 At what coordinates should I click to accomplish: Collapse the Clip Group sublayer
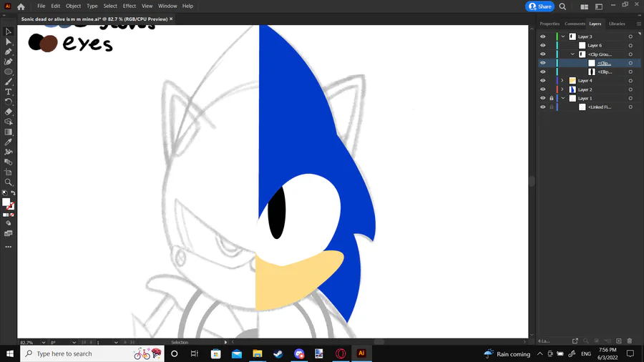pyautogui.click(x=573, y=54)
